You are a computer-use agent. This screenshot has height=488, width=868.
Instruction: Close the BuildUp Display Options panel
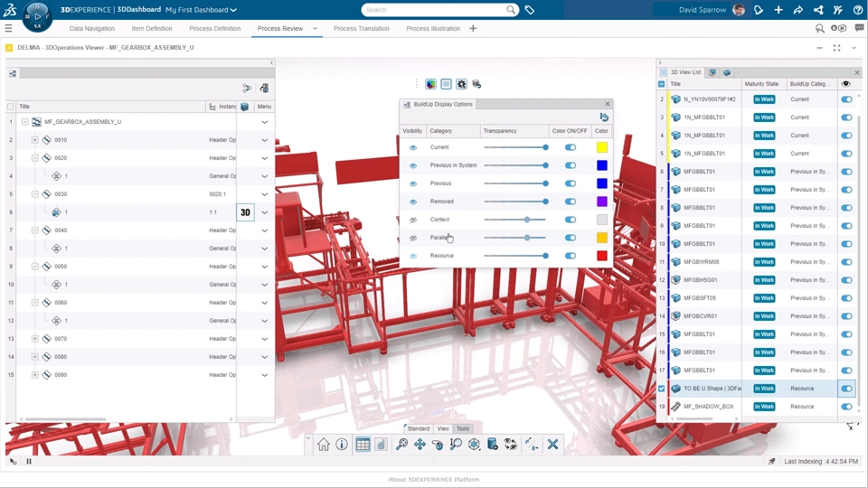click(x=608, y=104)
